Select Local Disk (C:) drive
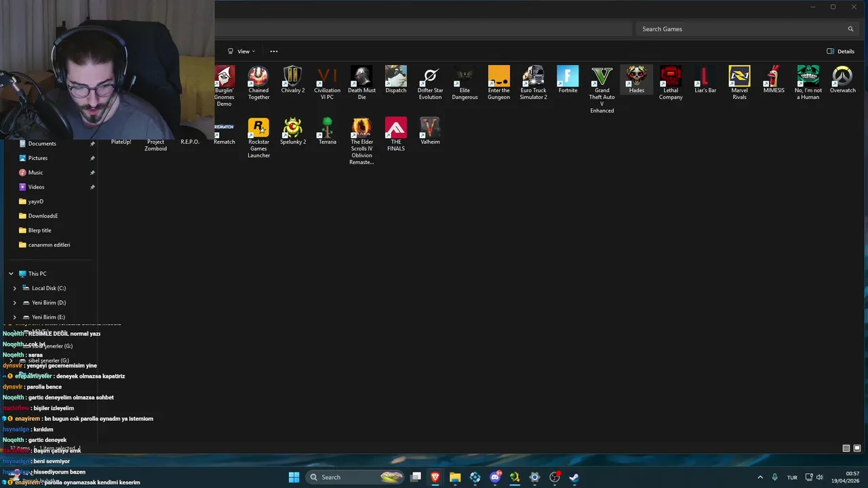 pyautogui.click(x=49, y=288)
